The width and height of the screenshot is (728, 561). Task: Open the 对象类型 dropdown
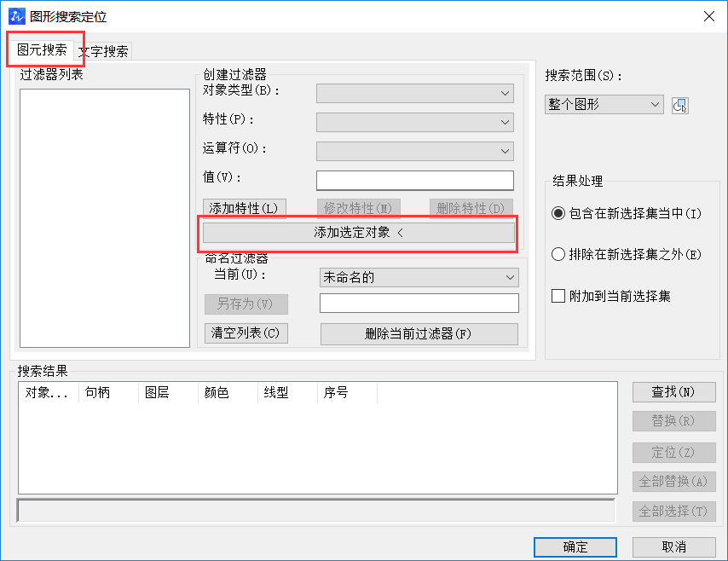point(414,93)
